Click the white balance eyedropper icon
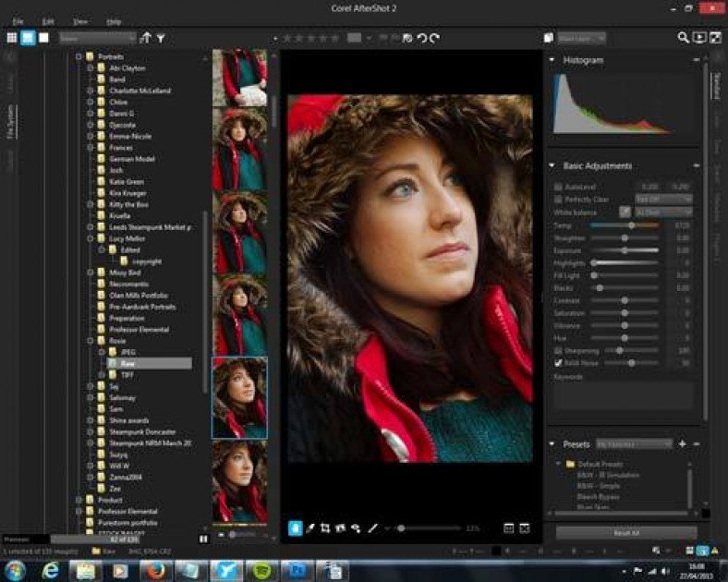 [625, 212]
